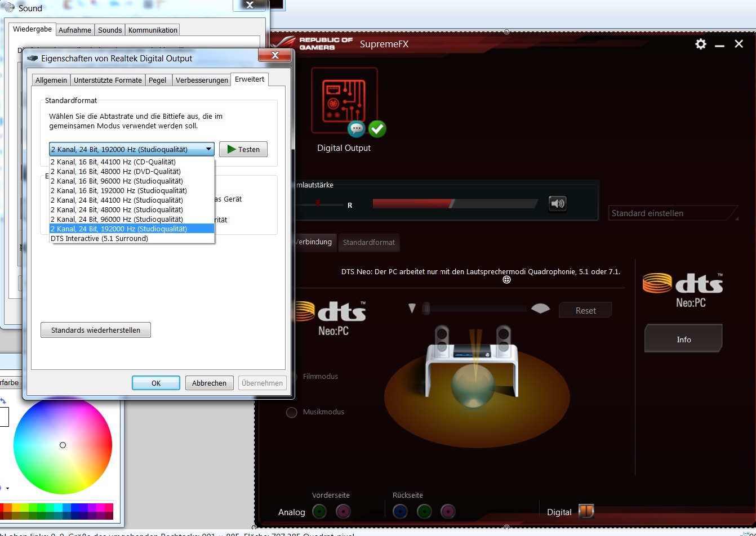
Task: Click the main volume level bar
Action: pyautogui.click(x=456, y=203)
